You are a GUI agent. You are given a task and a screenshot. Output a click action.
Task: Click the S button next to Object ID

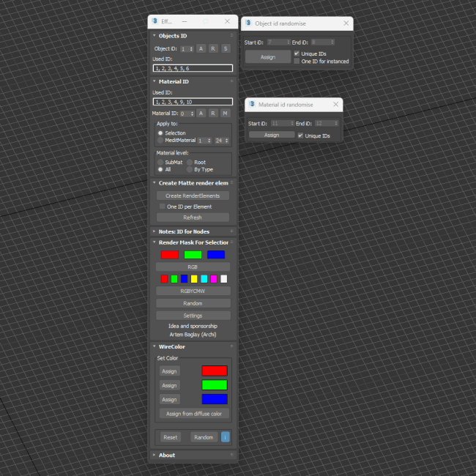click(x=226, y=48)
